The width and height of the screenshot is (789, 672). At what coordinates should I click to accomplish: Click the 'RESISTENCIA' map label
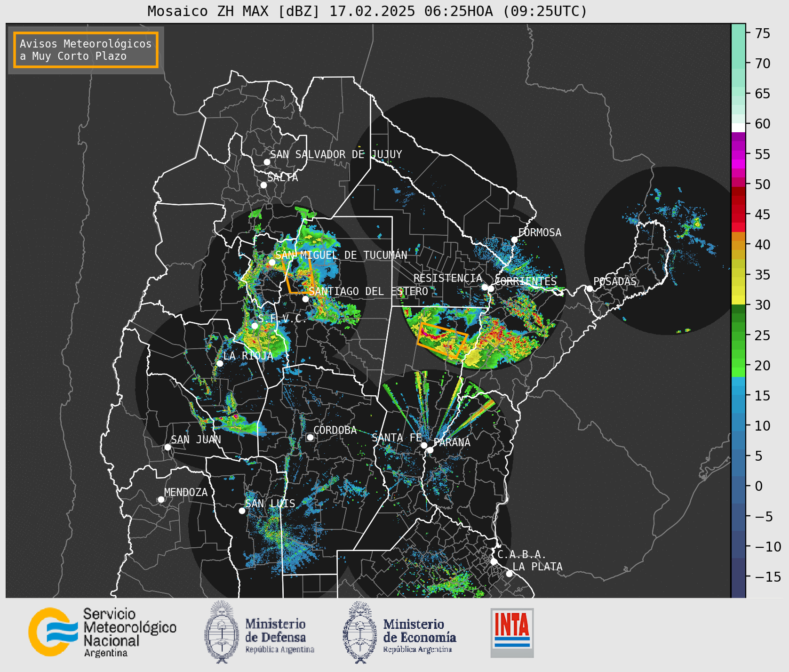click(448, 278)
